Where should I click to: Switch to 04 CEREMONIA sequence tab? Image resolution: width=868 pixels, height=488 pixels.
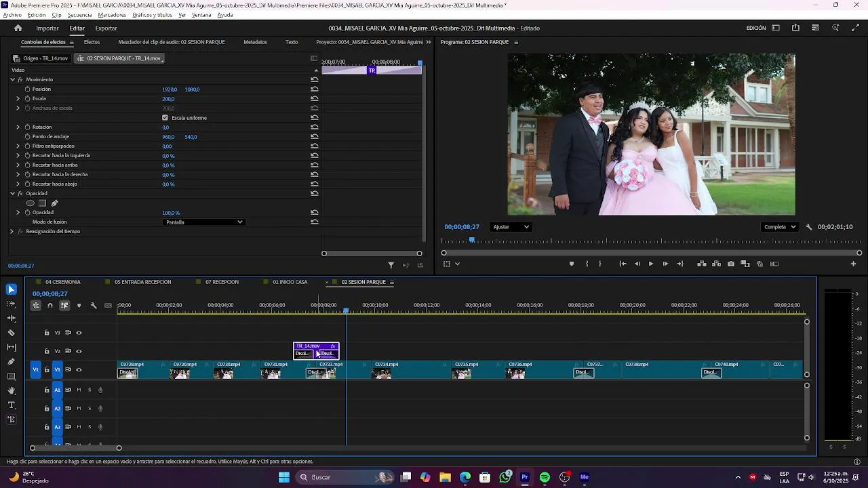(x=63, y=282)
